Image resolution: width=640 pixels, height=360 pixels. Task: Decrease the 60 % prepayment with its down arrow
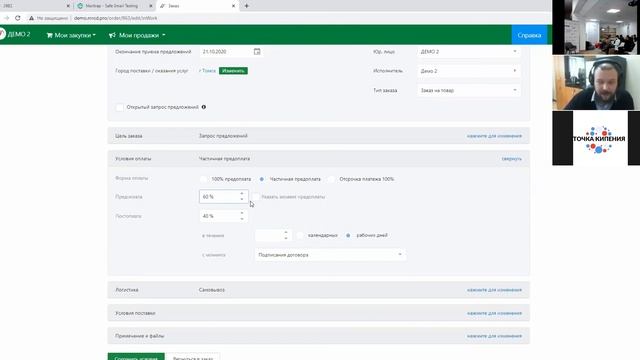(x=242, y=199)
